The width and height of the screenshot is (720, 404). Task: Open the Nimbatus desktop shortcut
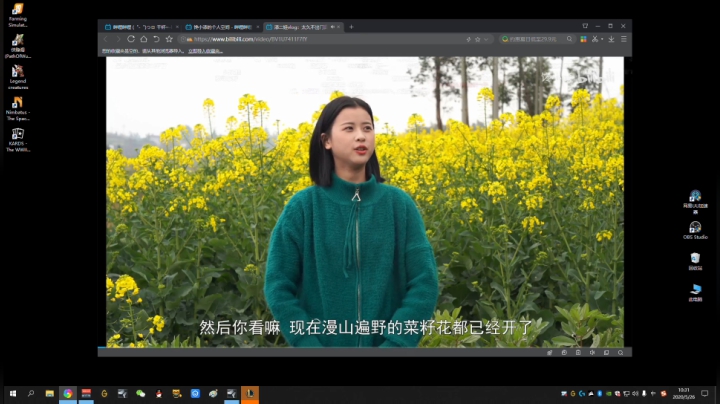click(x=17, y=108)
